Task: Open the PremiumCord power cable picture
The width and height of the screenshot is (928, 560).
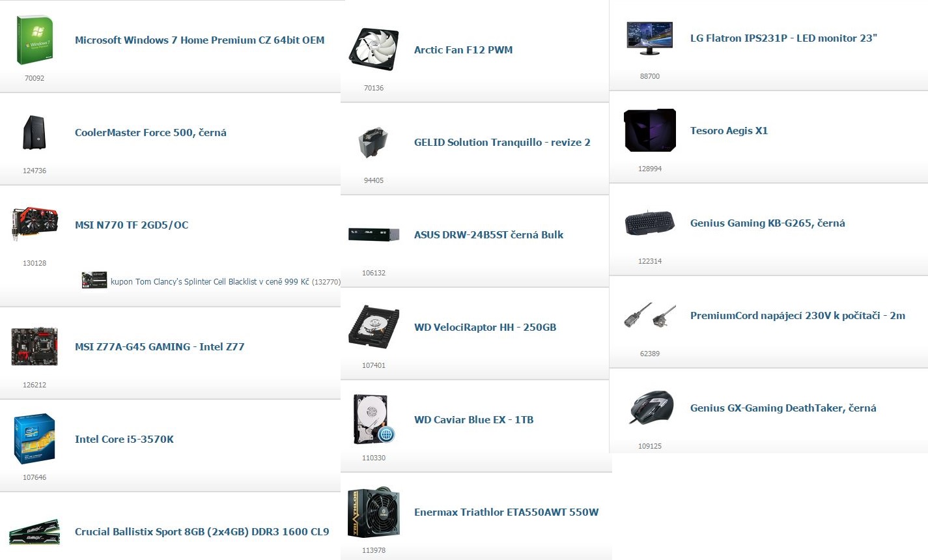Action: 649,316
